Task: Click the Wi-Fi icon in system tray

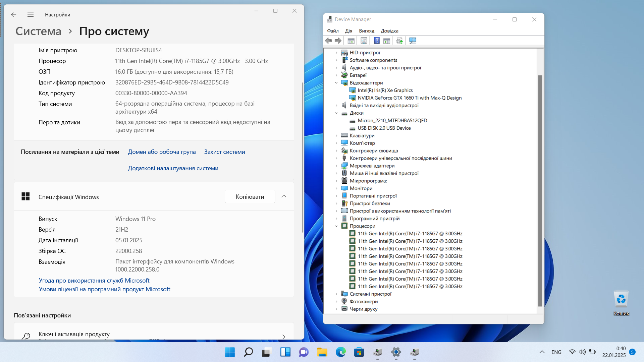Action: (572, 352)
